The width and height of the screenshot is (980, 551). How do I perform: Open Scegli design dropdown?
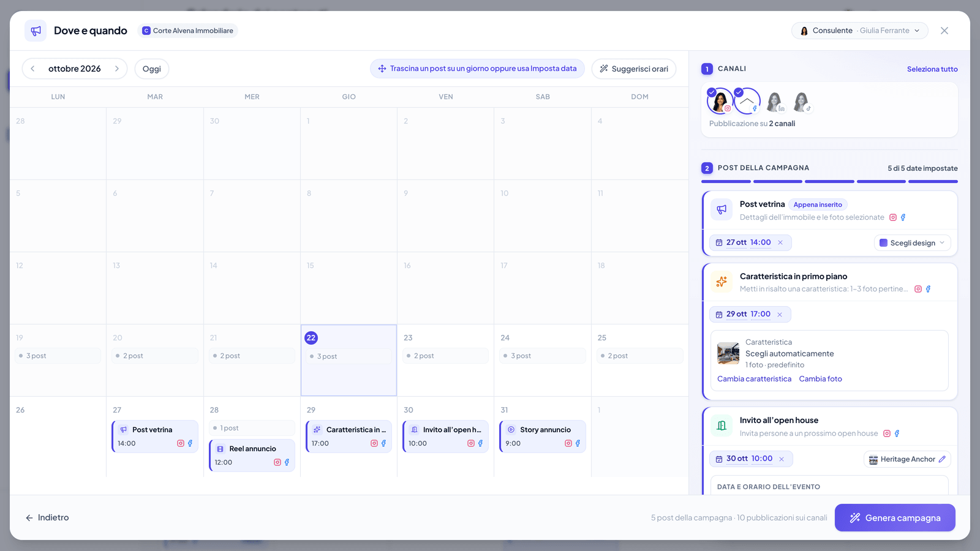click(913, 243)
